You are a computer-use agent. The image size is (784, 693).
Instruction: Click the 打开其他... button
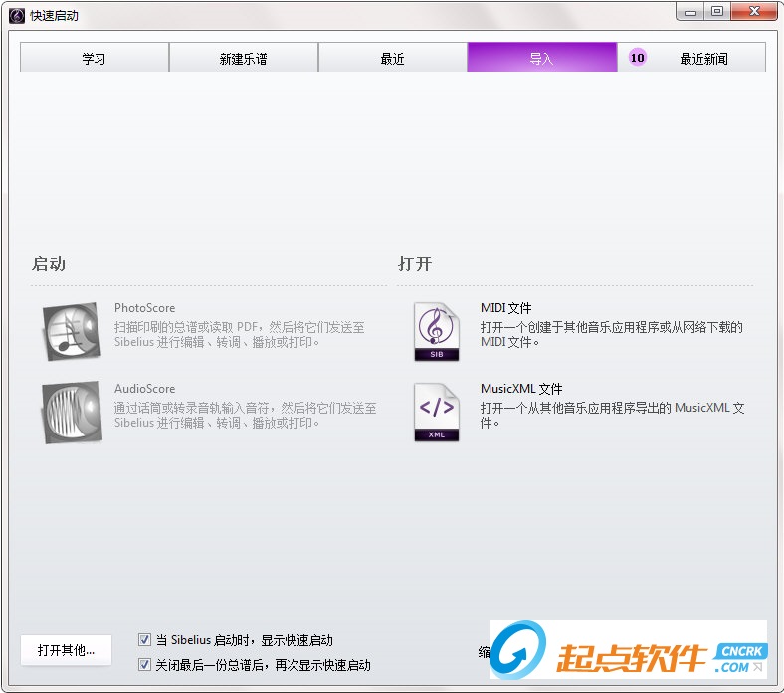point(66,650)
